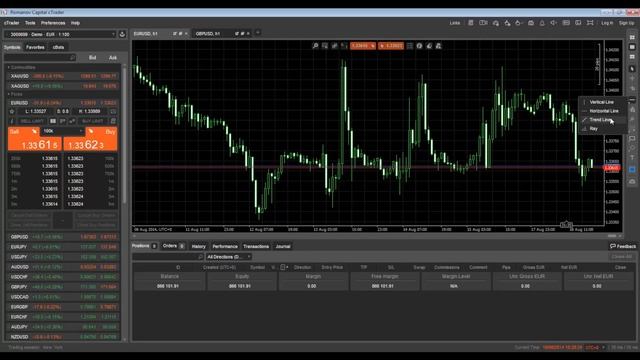Open the 100k volume dropdown
The width and height of the screenshot is (640, 360).
tap(81, 131)
